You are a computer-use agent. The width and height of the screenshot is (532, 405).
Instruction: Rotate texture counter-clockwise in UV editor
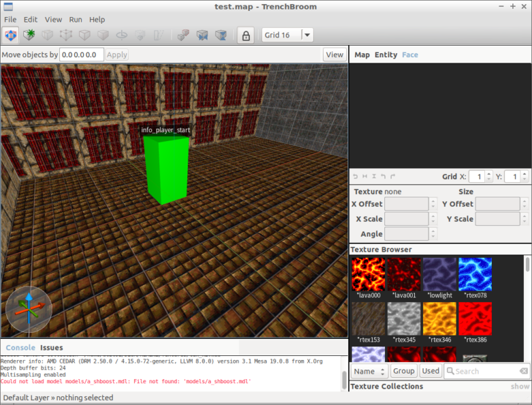pos(383,176)
